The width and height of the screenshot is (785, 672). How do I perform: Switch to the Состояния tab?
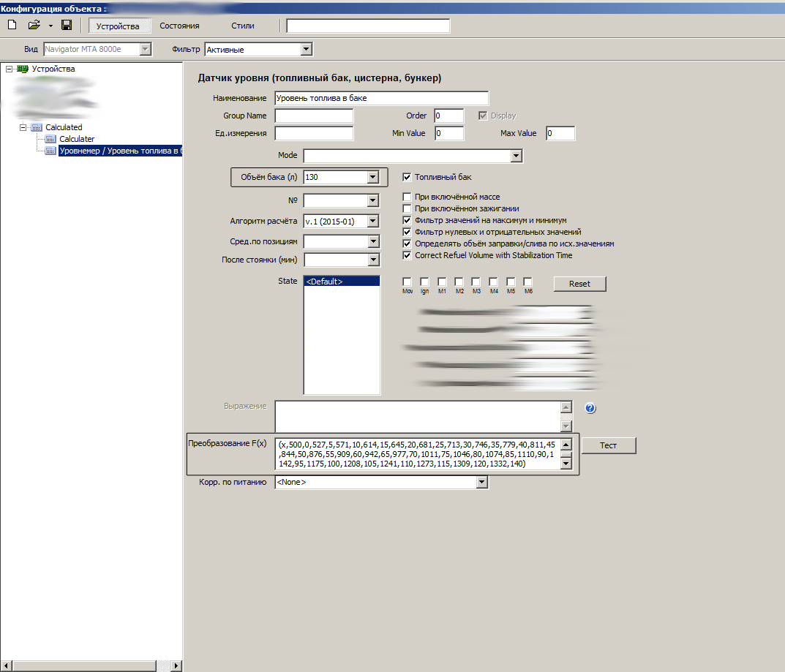pos(179,26)
